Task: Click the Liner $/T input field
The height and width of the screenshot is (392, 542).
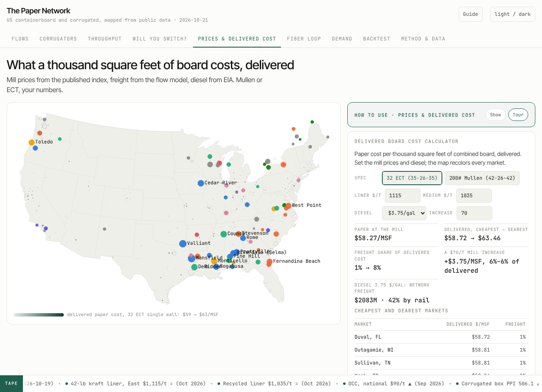Action: (402, 196)
